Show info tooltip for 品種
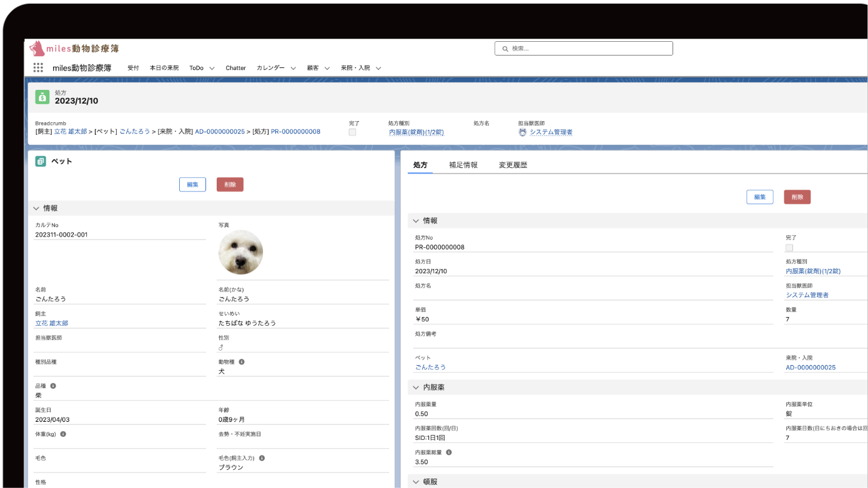 [53, 386]
